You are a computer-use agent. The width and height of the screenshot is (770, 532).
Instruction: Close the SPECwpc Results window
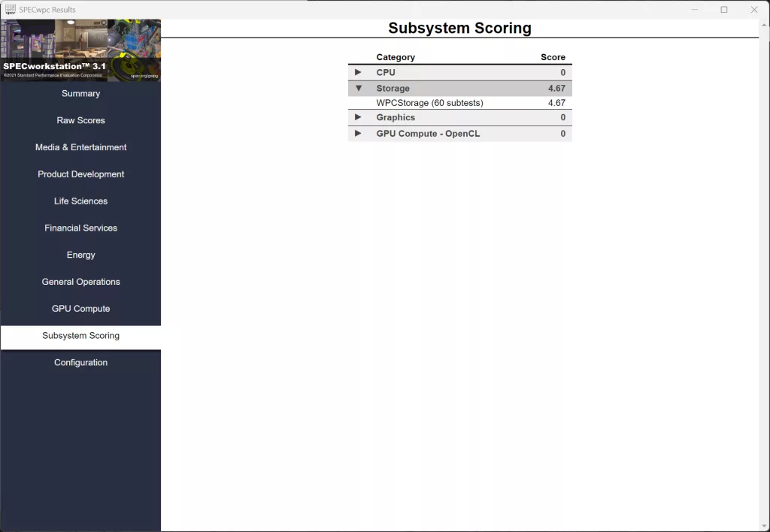754,9
